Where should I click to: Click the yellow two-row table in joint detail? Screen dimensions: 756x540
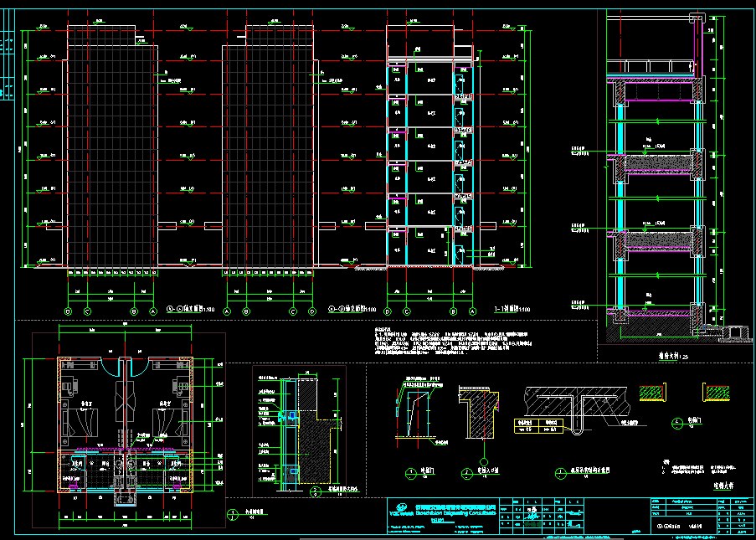coord(539,424)
